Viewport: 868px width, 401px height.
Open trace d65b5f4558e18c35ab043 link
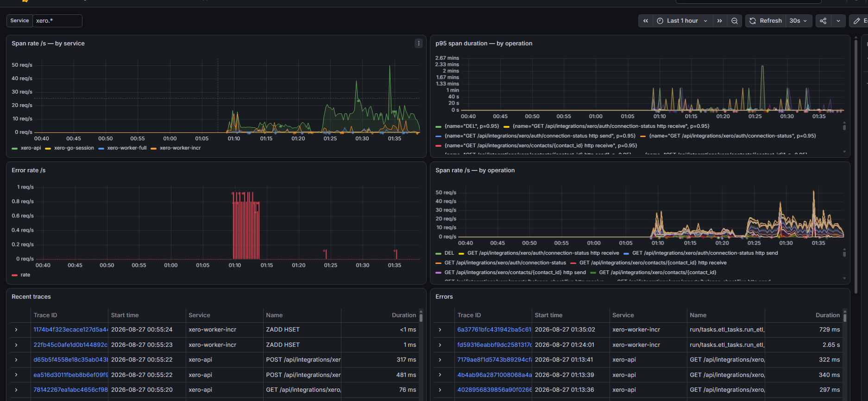click(x=70, y=360)
